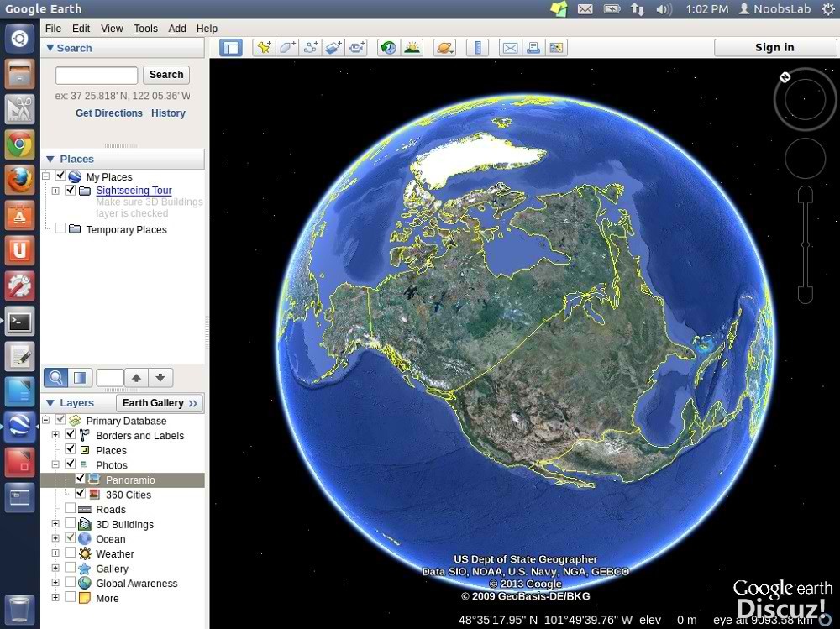The height and width of the screenshot is (629, 840).
Task: Check the 3D Buildings layer checkbox
Action: click(x=71, y=524)
